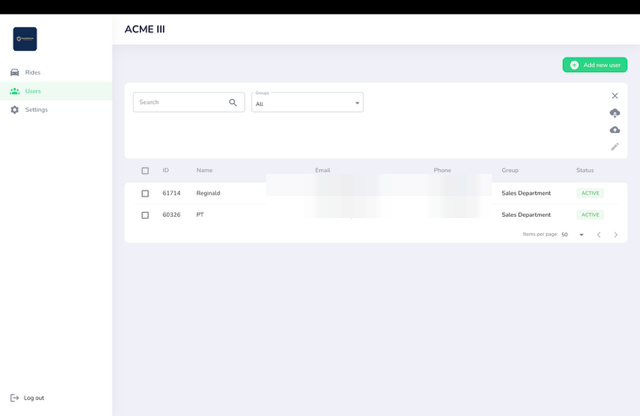
Task: Click the name Reginald
Action: point(208,193)
